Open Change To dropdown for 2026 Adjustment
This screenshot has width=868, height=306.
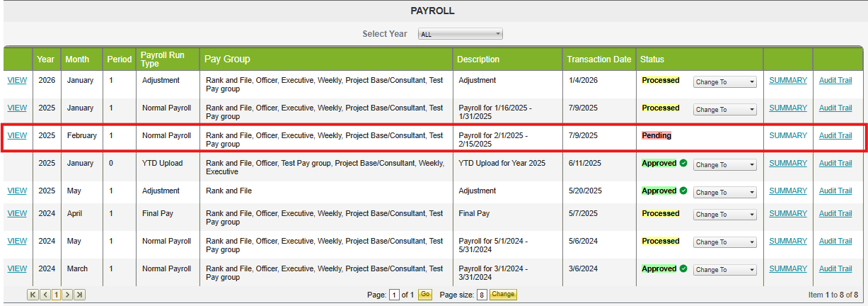(724, 82)
